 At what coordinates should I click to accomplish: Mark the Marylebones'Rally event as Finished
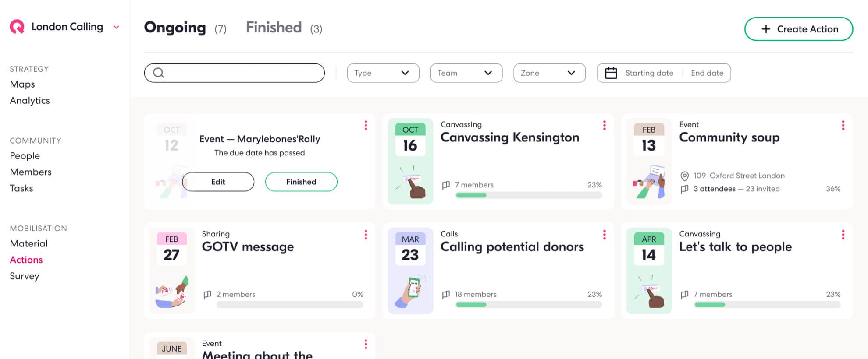coord(301,182)
